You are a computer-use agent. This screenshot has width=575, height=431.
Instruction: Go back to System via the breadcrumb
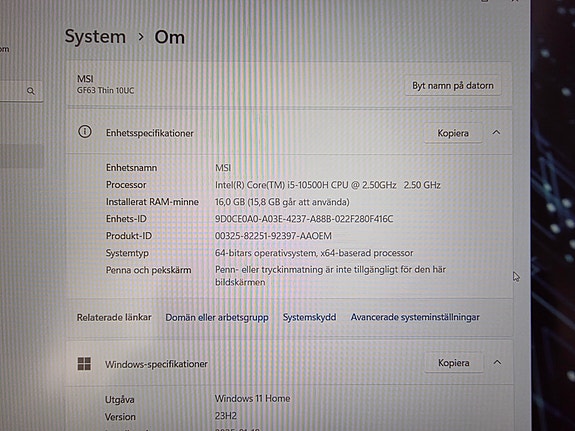(x=95, y=37)
